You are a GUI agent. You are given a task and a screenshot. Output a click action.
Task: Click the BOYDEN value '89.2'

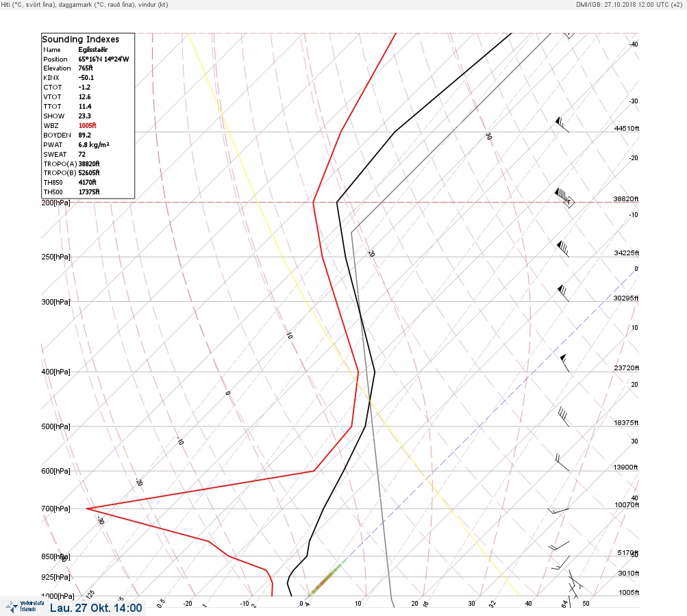(x=84, y=135)
